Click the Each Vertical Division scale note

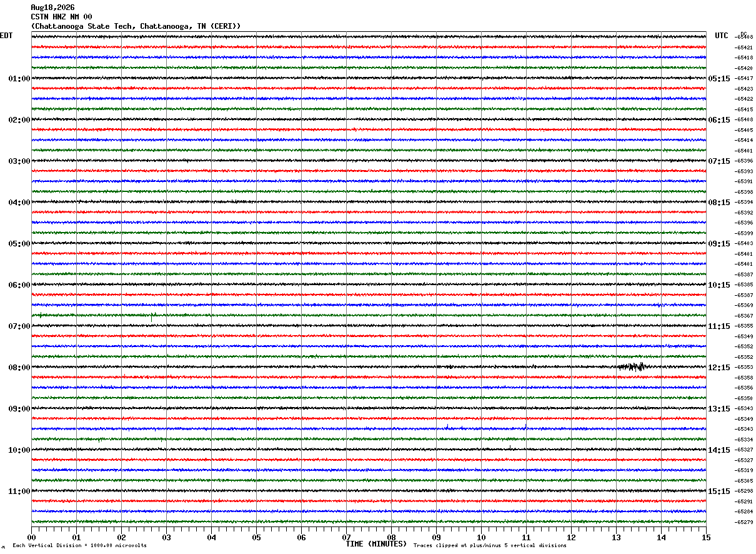[x=80, y=545]
